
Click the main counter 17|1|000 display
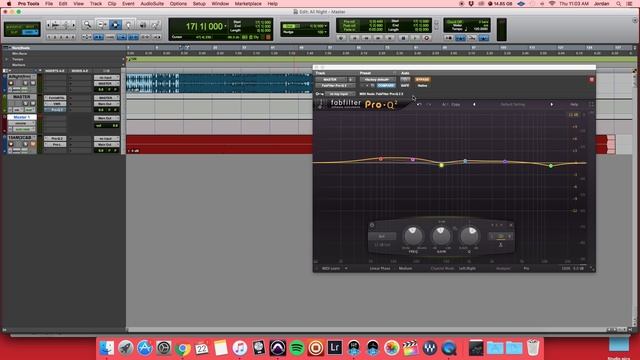(x=204, y=27)
